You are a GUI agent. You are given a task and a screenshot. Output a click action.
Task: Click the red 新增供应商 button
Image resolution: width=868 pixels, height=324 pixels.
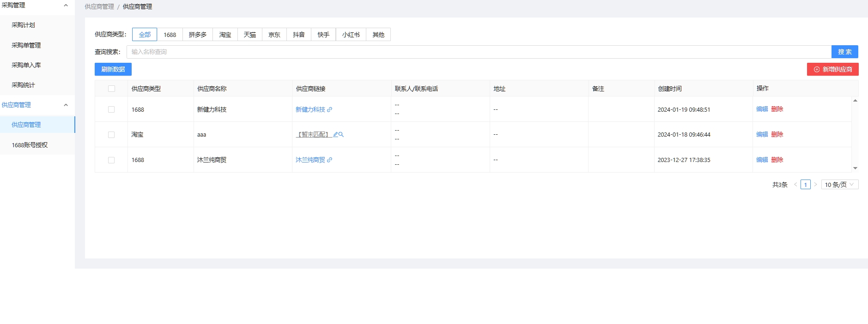832,69
